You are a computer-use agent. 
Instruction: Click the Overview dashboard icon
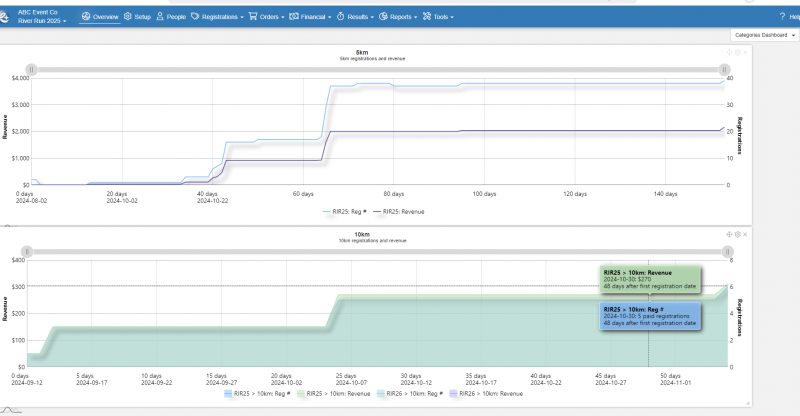click(x=85, y=17)
